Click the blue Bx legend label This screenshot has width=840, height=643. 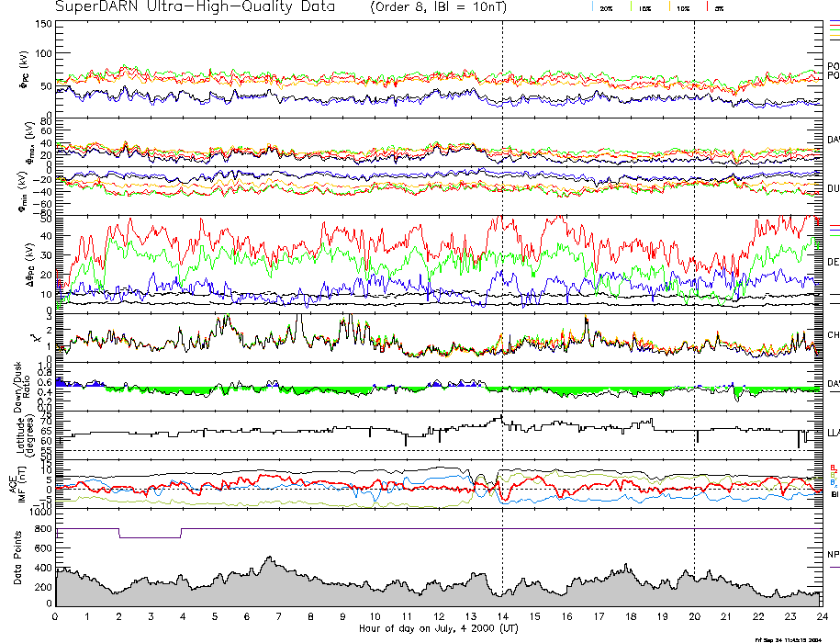click(833, 483)
